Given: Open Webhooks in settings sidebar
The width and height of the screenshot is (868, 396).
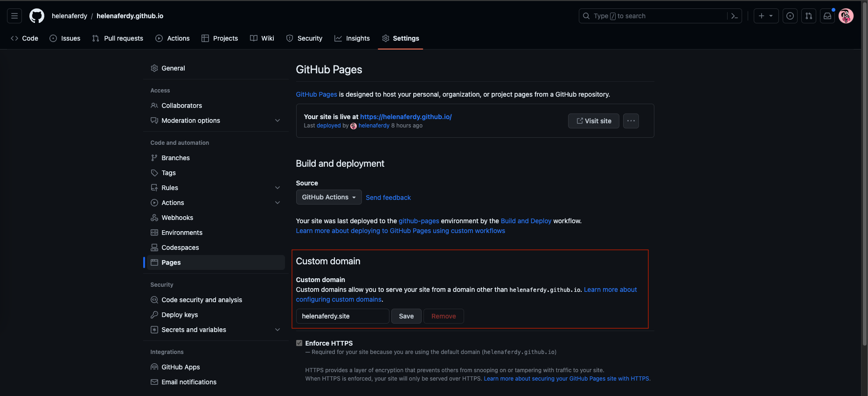Looking at the screenshot, I should tap(177, 218).
